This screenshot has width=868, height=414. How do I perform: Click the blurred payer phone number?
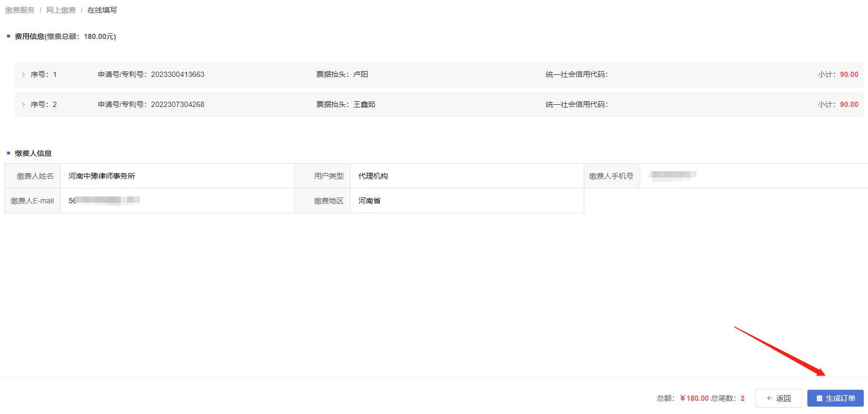672,175
